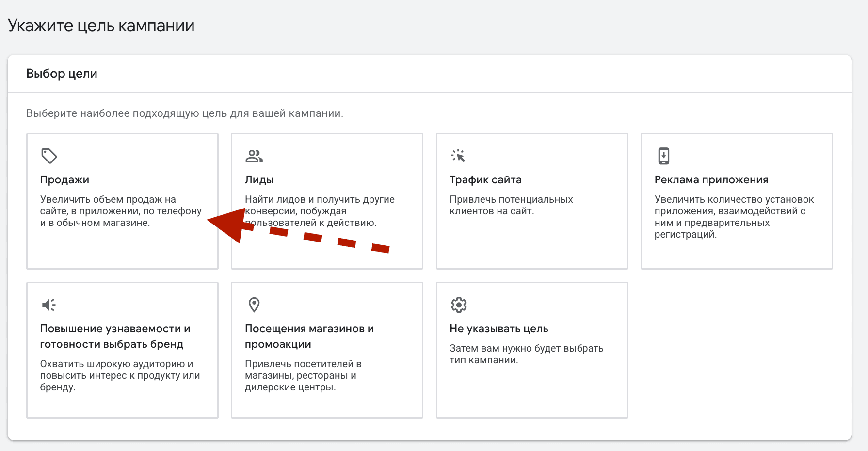Viewport: 868px width, 451px height.
Task: Pick the Трафик сайта goal title
Action: click(485, 180)
